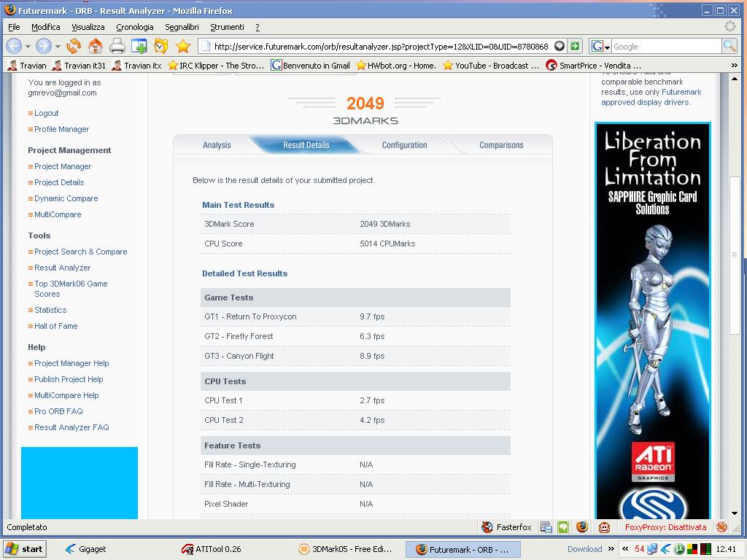Open the Pro ORB FAQ link

pos(58,411)
